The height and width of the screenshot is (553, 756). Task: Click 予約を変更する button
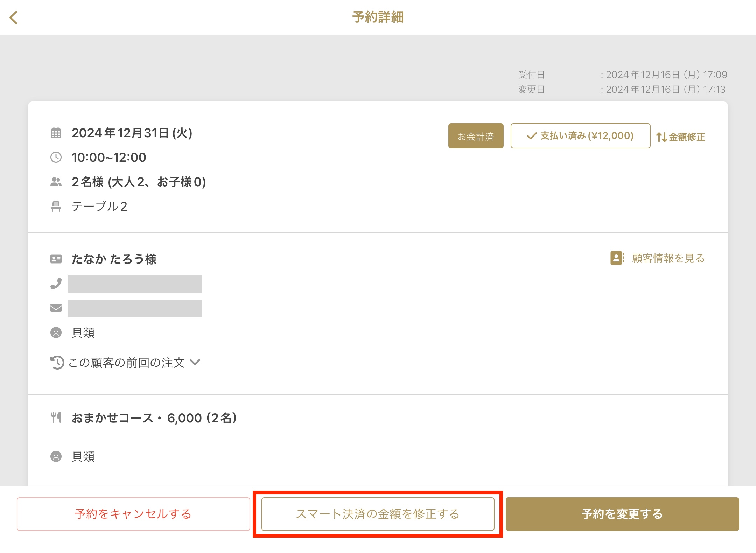pos(622,514)
